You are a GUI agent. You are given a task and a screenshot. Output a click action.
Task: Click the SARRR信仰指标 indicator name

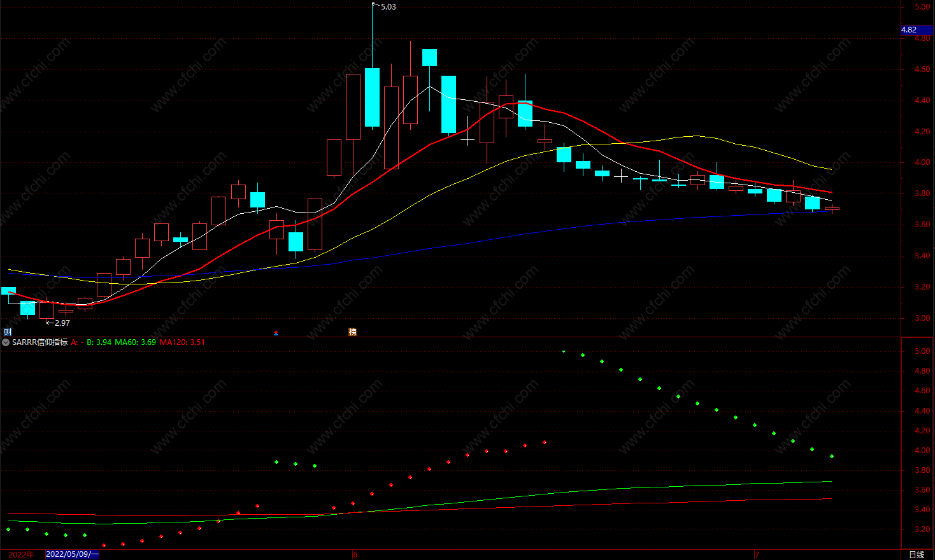pyautogui.click(x=39, y=342)
